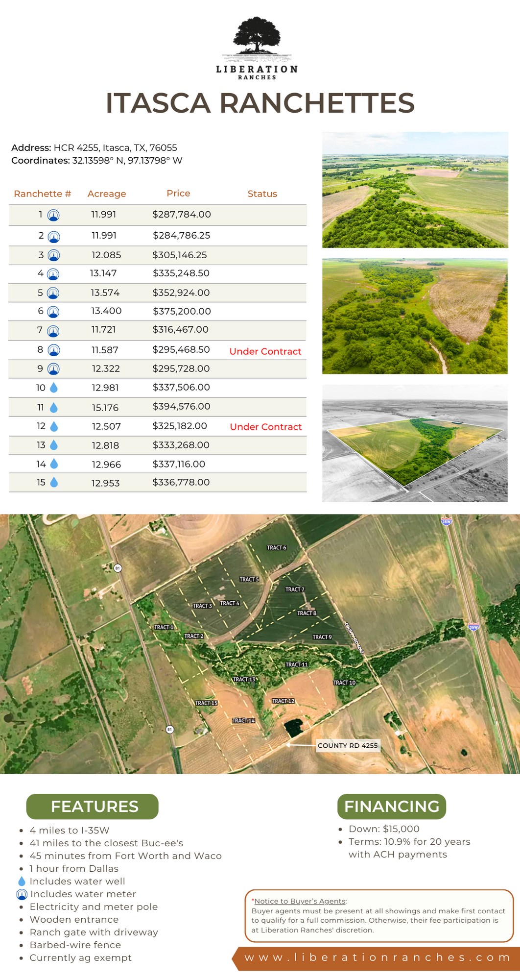This screenshot has height=980, width=520.
Task: Click the water drop icon for ranchette 10
Action: 54,388
